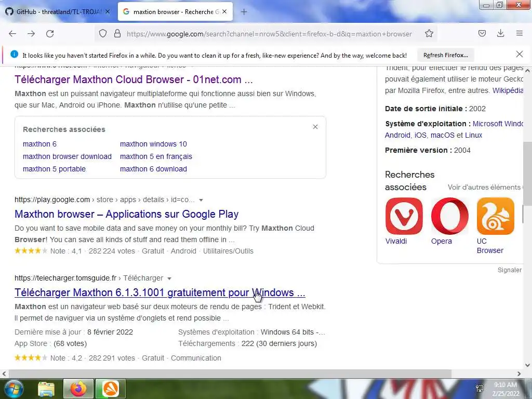Open Télécharger Maxthon Cloud Browser 01net result
The width and height of the screenshot is (532, 399).
[134, 79]
